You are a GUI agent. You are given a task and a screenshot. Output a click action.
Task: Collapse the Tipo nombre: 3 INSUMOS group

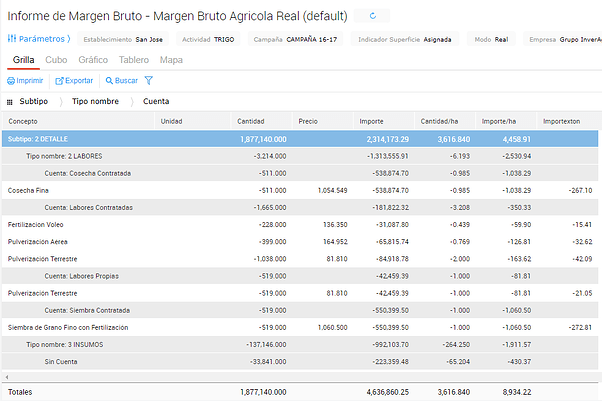point(300,345)
